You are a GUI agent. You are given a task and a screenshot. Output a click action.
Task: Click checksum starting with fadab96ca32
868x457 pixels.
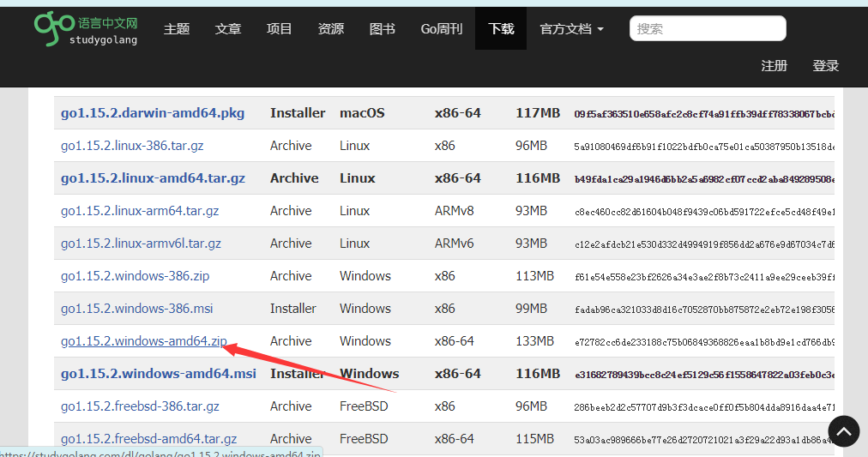[704, 310]
